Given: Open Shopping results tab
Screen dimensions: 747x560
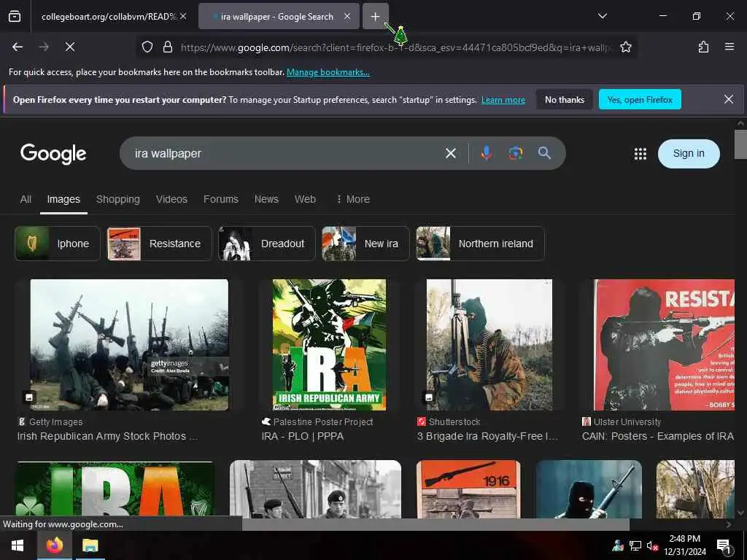Looking at the screenshot, I should click(118, 199).
